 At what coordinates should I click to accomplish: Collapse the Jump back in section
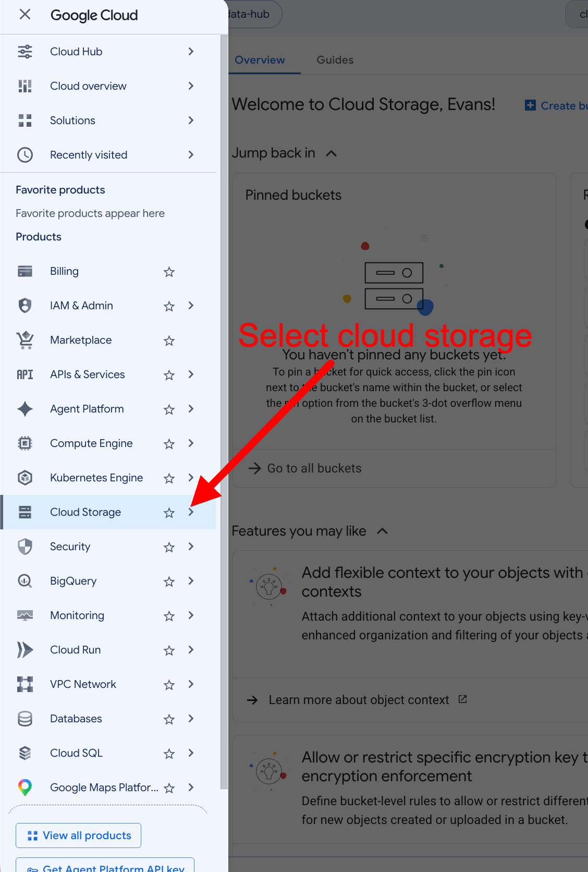pos(331,153)
